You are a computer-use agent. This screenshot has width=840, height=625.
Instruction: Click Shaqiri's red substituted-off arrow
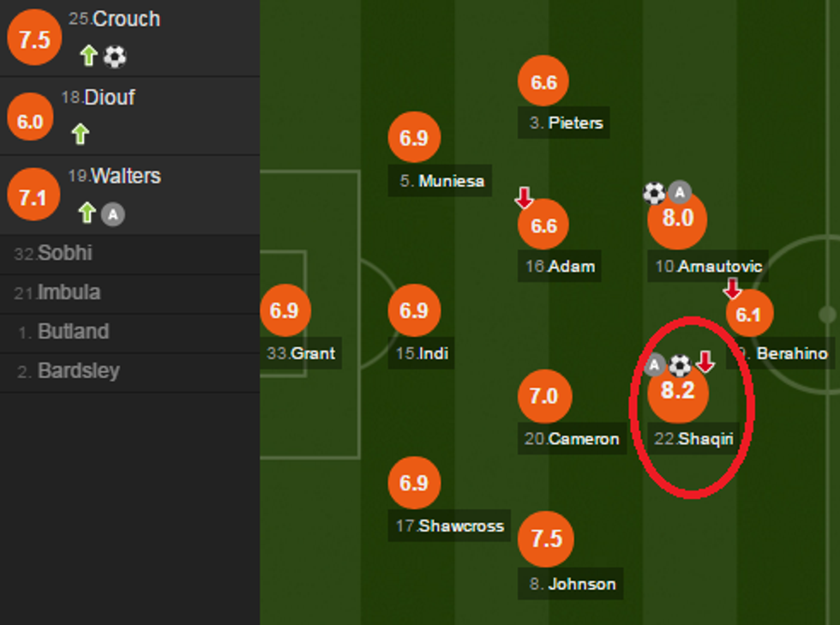(705, 363)
